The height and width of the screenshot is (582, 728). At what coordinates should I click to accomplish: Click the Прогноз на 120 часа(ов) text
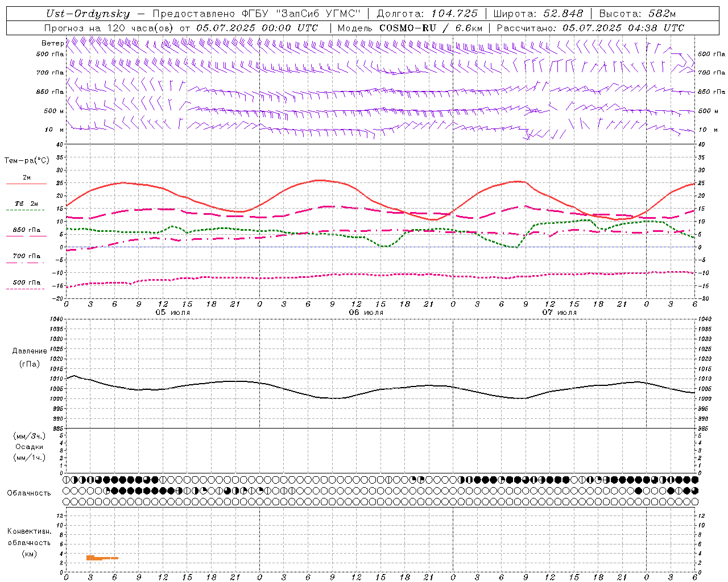[x=109, y=27]
